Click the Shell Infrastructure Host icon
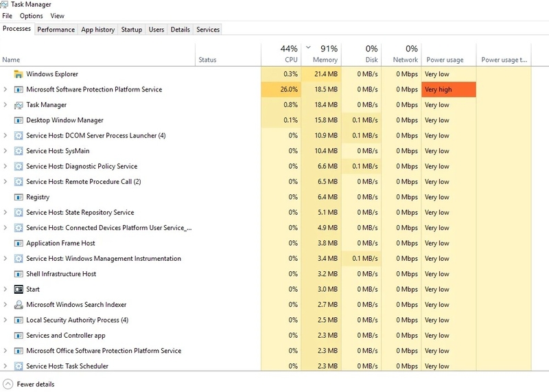 click(x=19, y=274)
